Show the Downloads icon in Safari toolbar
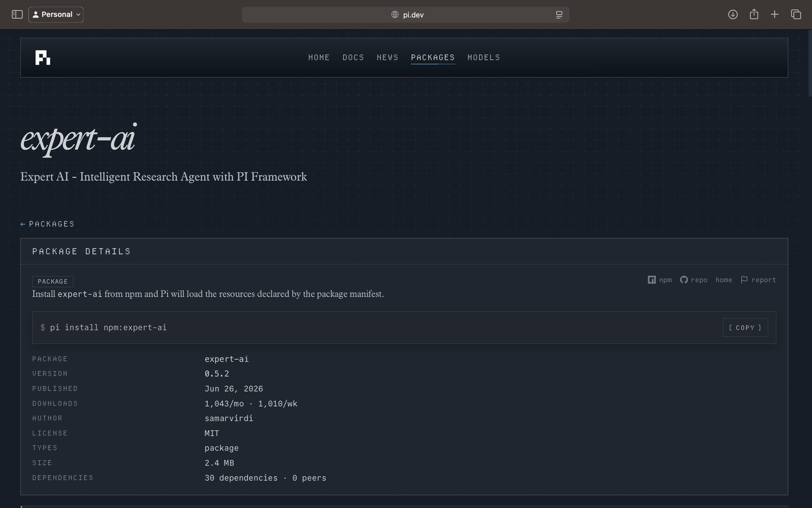Screen dimensions: 812x508 [x=733, y=15]
